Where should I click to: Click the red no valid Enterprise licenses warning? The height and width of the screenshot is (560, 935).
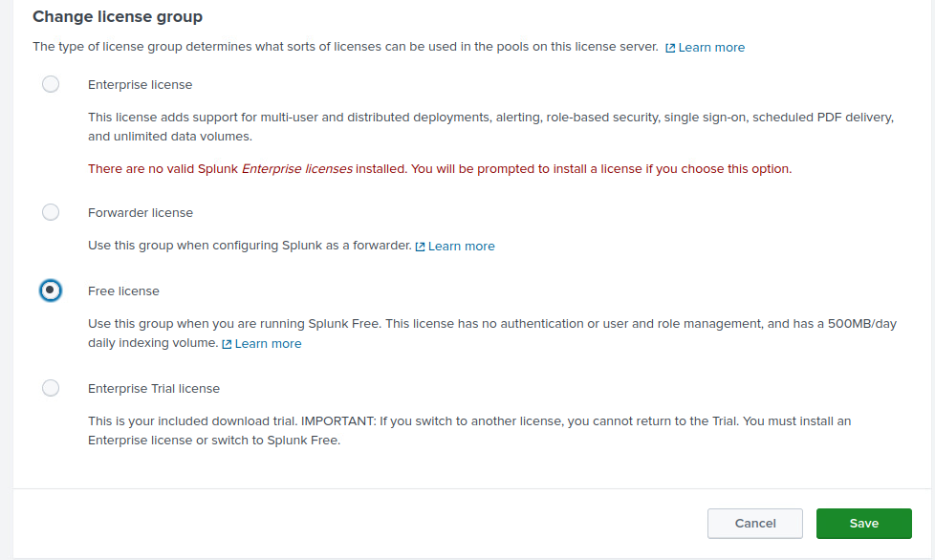coord(440,169)
